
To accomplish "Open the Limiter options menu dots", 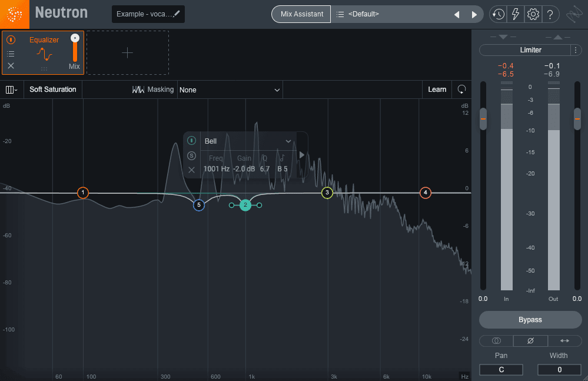I will [576, 50].
